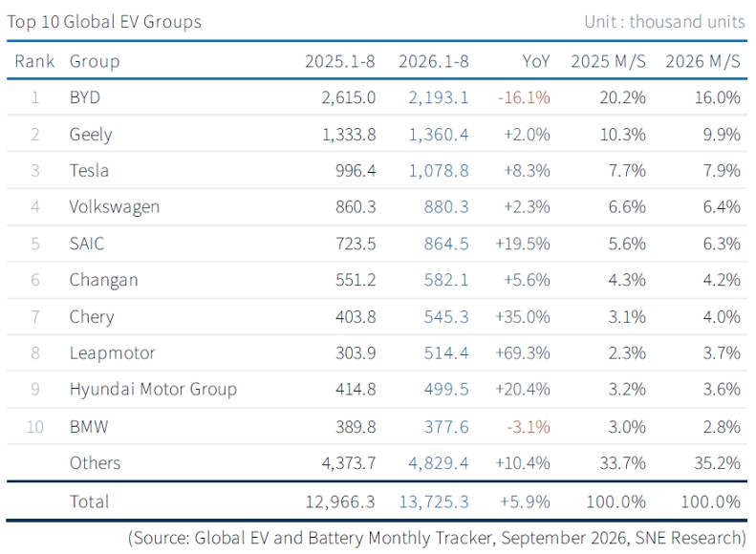Image resolution: width=756 pixels, height=554 pixels.
Task: Click the +19.5% YoY cell
Action: point(523,244)
